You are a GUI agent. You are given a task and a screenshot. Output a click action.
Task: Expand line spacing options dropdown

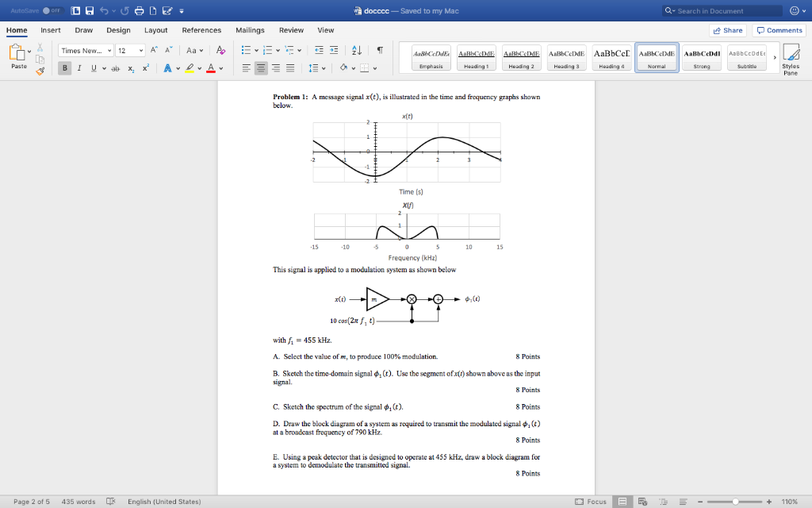324,68
